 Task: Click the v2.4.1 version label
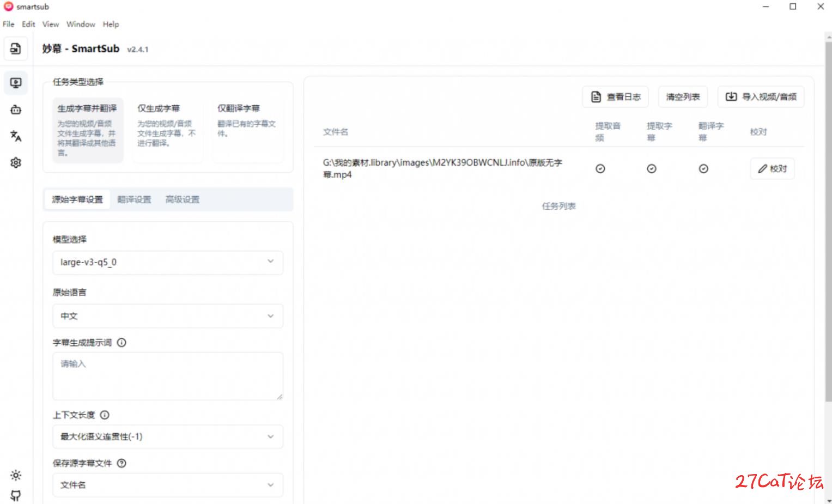[138, 50]
